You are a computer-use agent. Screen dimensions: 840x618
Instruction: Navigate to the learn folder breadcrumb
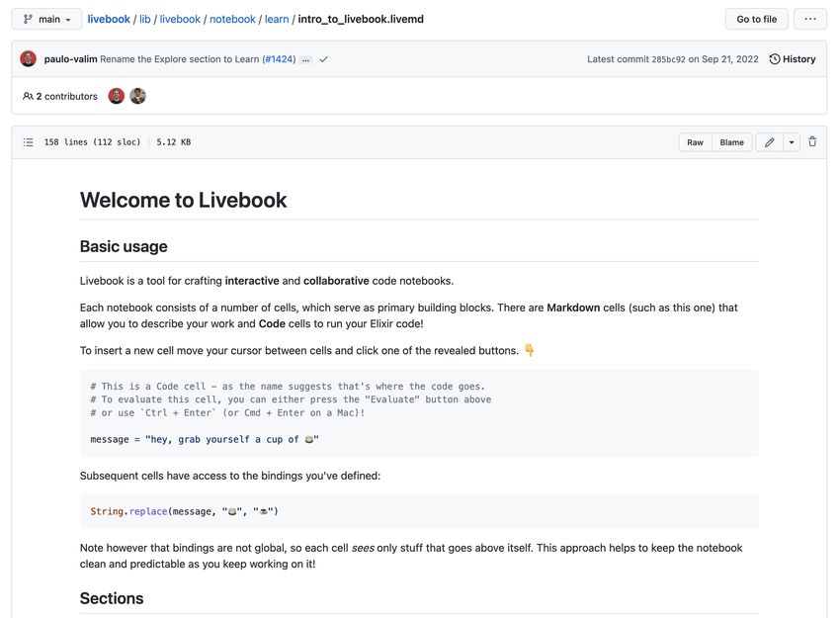pyautogui.click(x=277, y=20)
